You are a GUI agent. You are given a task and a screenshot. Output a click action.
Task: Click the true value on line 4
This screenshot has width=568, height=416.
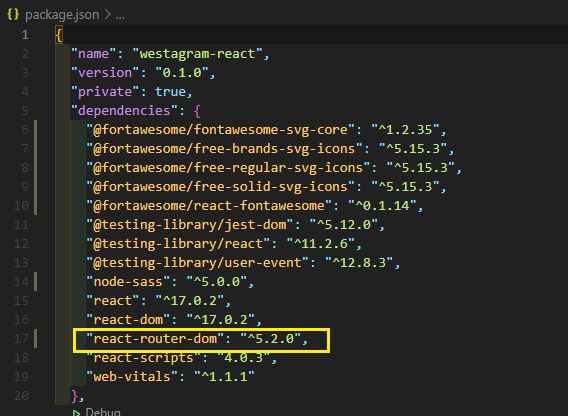170,92
